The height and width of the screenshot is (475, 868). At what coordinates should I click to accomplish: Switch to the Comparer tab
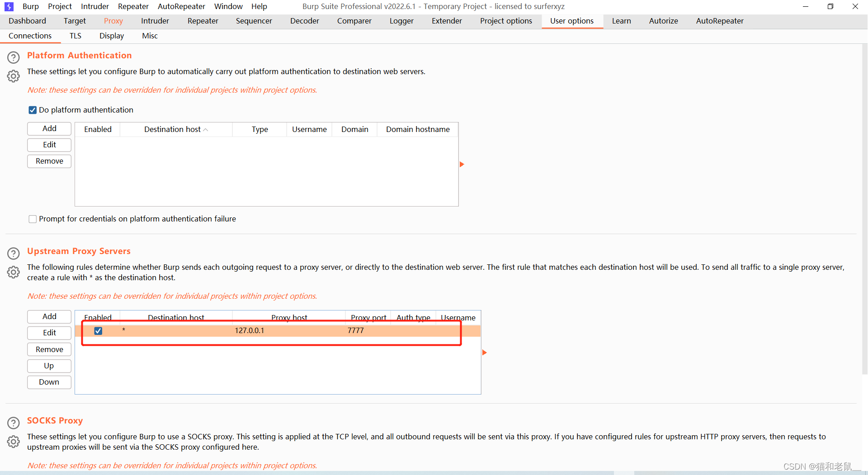(x=354, y=21)
